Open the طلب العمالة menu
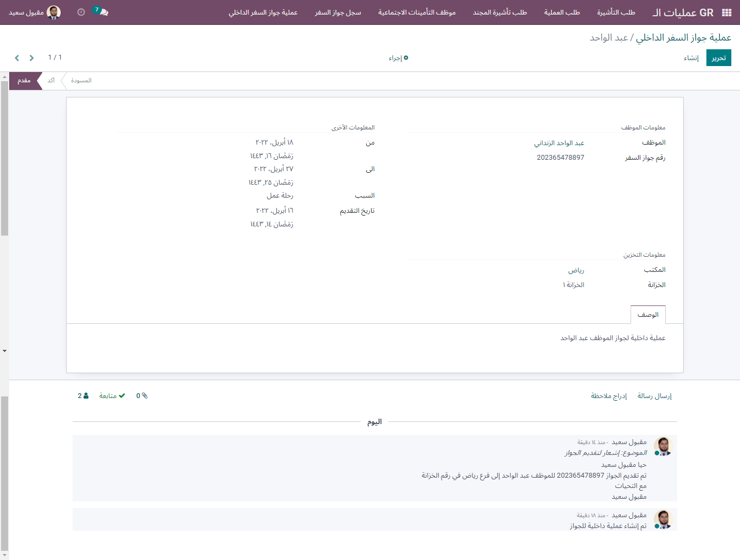Image resolution: width=740 pixels, height=560 pixels. pyautogui.click(x=562, y=12)
